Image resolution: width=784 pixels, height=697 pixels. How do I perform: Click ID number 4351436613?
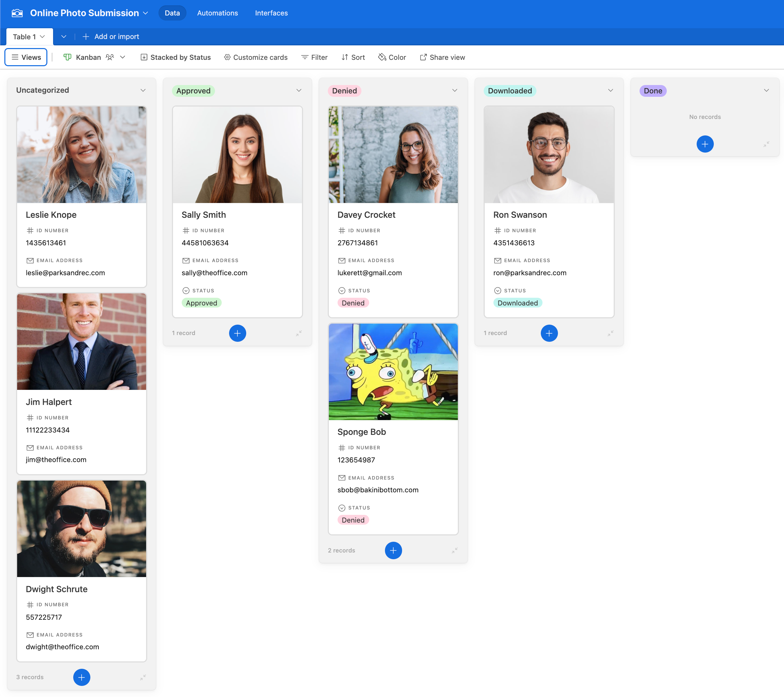(514, 243)
